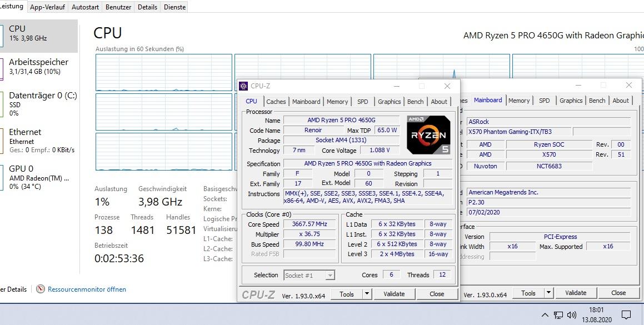Viewport: 644px width, 325px height.
Task: Click Close button in rear CPU-Z window
Action: point(618,293)
